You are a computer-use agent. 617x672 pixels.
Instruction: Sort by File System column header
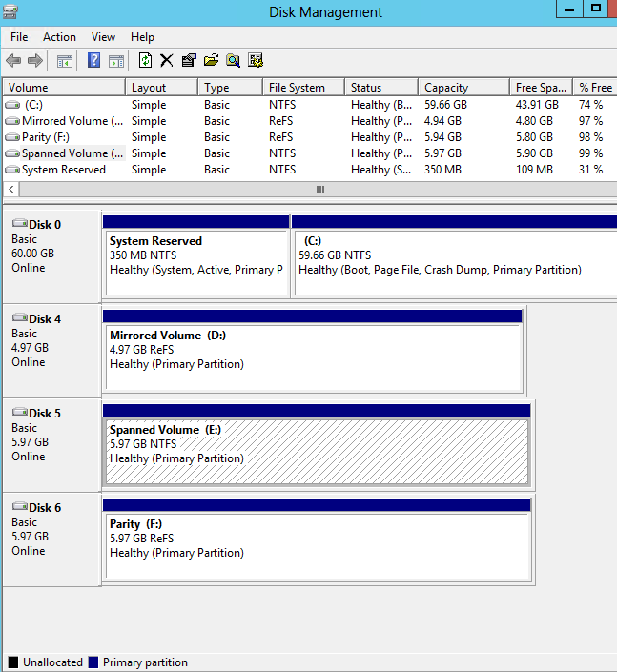click(x=297, y=88)
